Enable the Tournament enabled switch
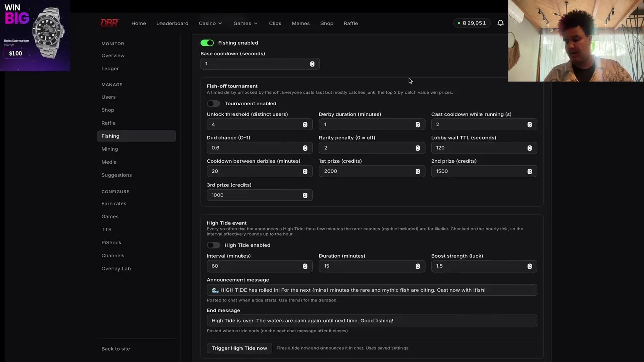This screenshot has height=362, width=644. tap(213, 103)
